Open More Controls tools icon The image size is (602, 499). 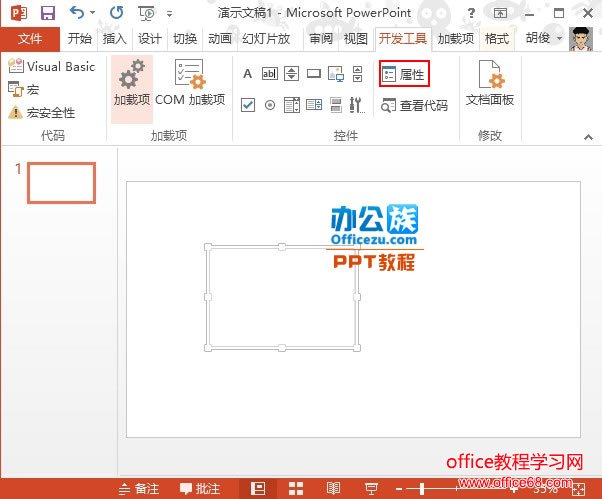pyautogui.click(x=357, y=105)
